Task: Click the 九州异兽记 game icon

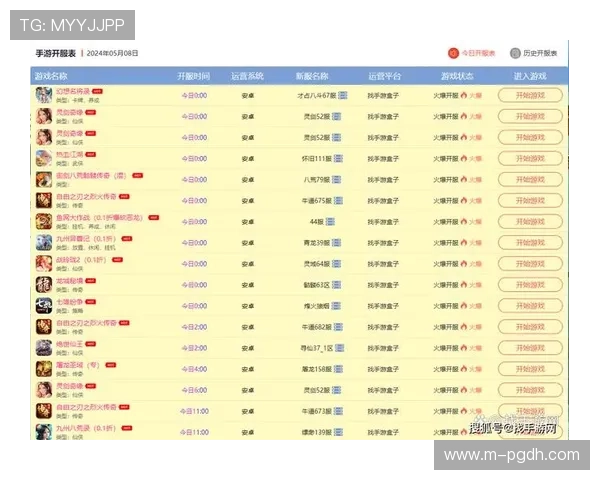Action: pos(44,242)
